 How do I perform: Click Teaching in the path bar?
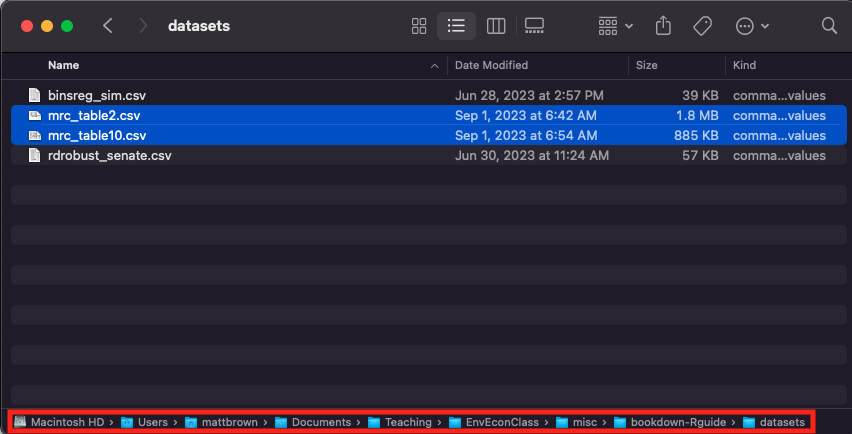click(400, 422)
